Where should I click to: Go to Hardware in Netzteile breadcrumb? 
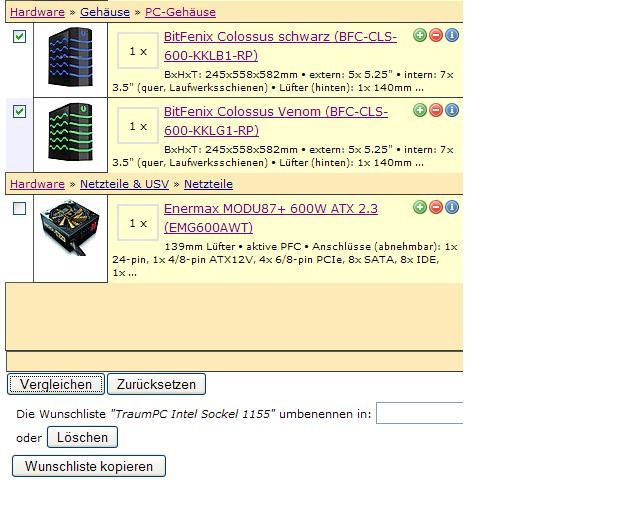pyautogui.click(x=38, y=184)
